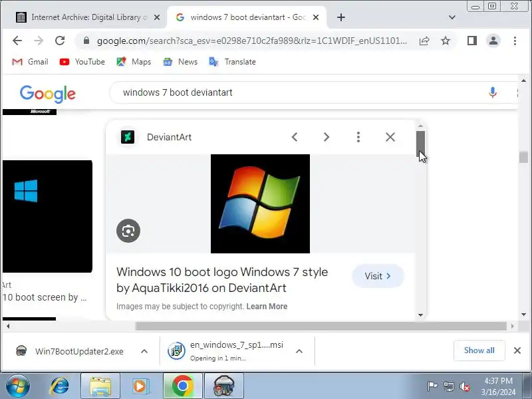532x399 pixels.
Task: Open the Windows Start menu
Action: coord(17,386)
